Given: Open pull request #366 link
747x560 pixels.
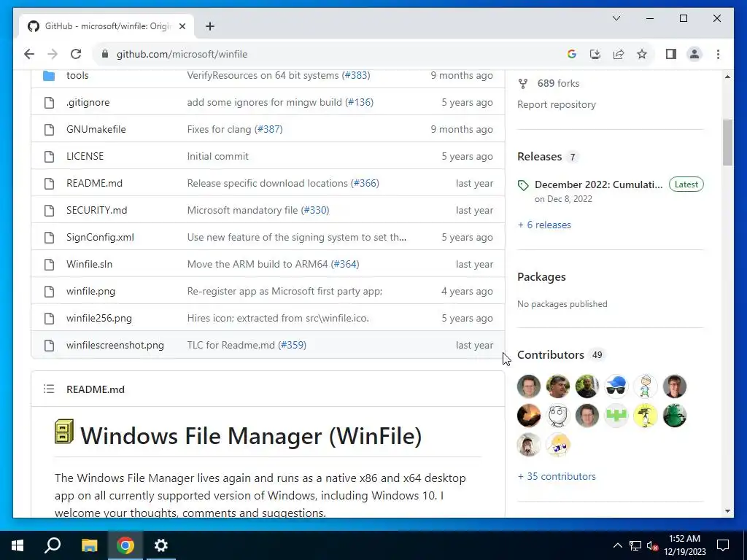Looking at the screenshot, I should (365, 183).
